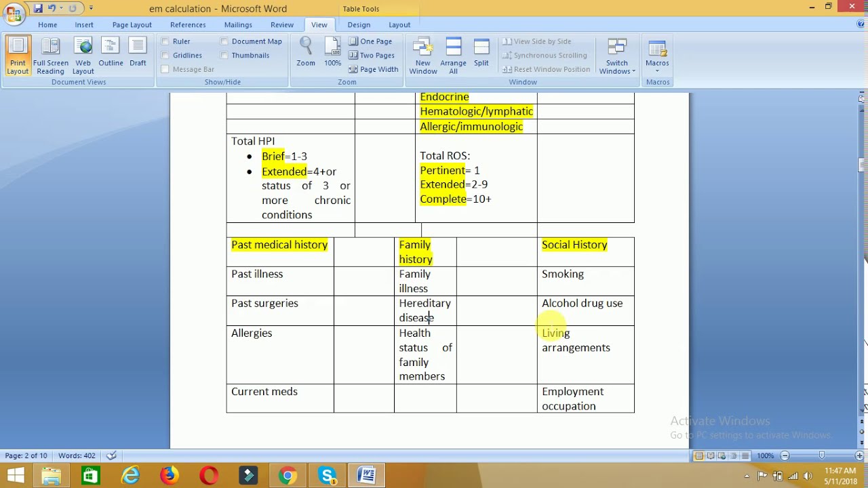868x488 pixels.
Task: Select Full Screen Reading in status bar
Action: pos(711,456)
